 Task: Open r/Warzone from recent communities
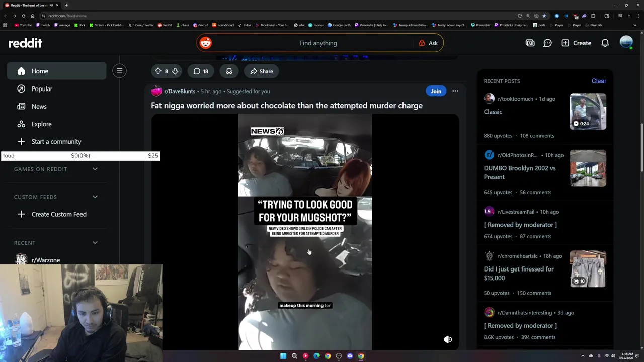pos(45,260)
